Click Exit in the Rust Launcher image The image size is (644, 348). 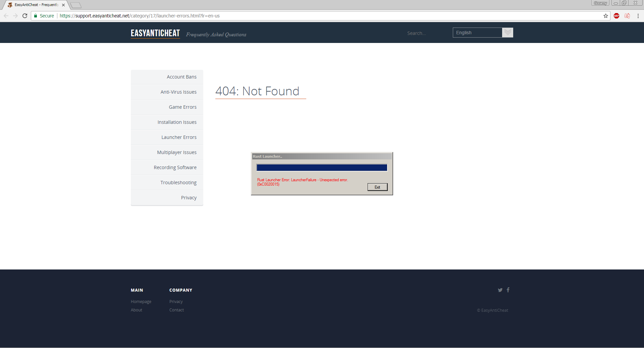[377, 187]
